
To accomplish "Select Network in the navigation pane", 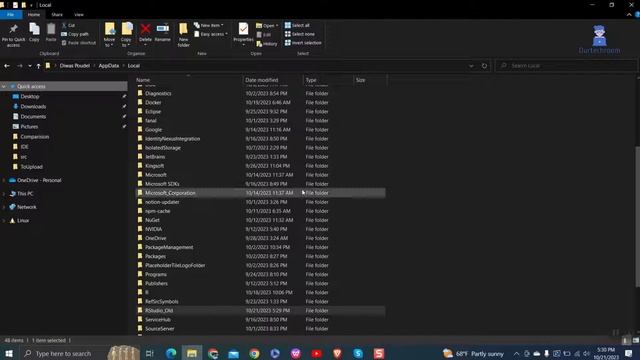I will coord(27,207).
